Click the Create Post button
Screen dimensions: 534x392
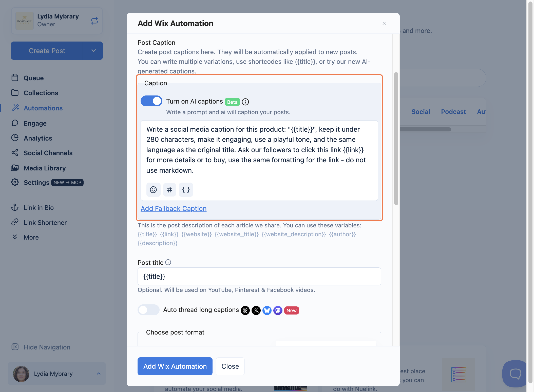point(47,51)
